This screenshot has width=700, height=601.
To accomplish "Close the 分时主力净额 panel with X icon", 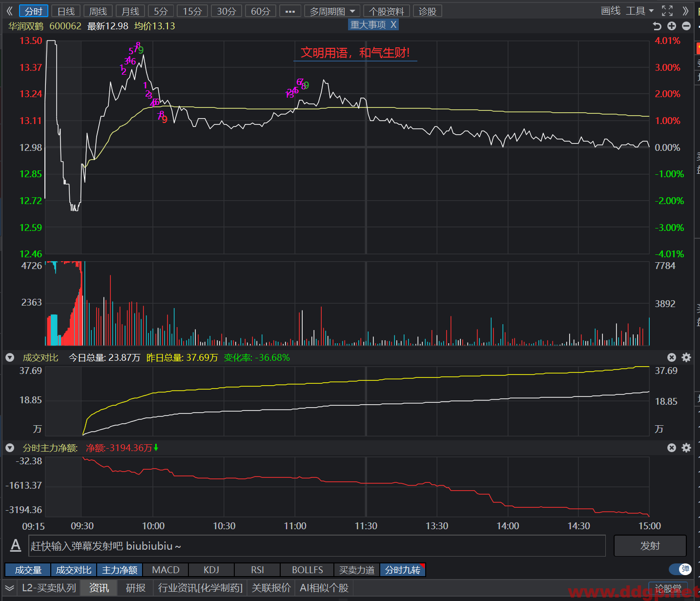I will (x=672, y=448).
